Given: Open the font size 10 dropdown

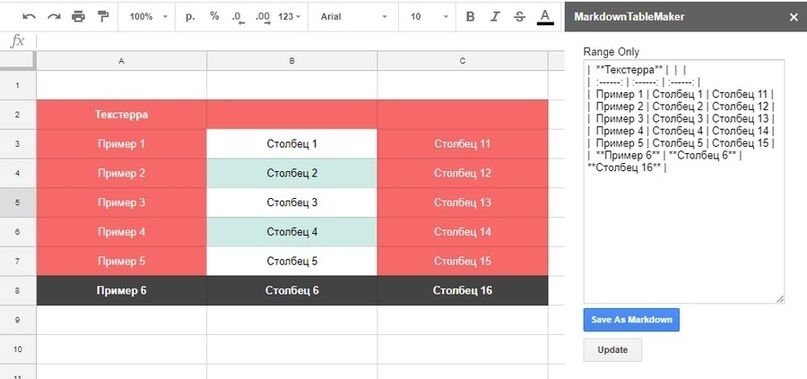Looking at the screenshot, I should pyautogui.click(x=429, y=17).
